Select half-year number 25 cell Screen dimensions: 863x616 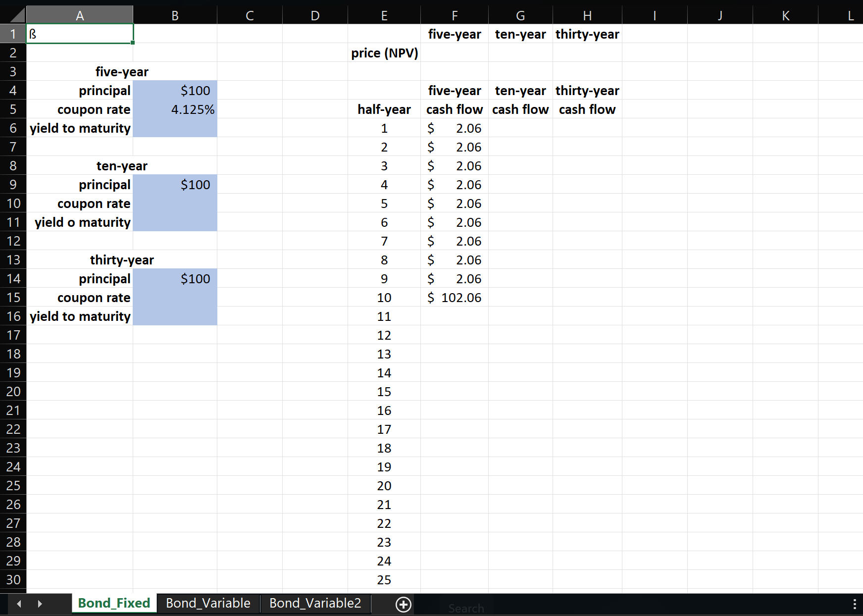(384, 580)
